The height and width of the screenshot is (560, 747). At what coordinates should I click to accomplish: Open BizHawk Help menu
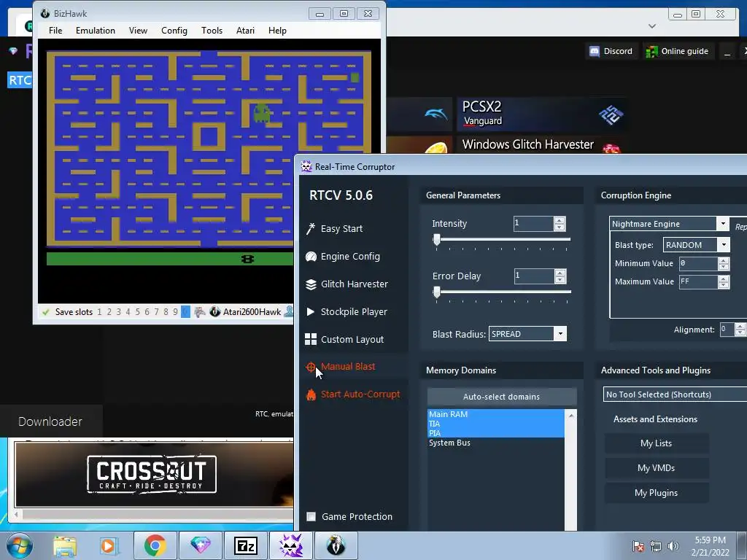[x=277, y=31]
